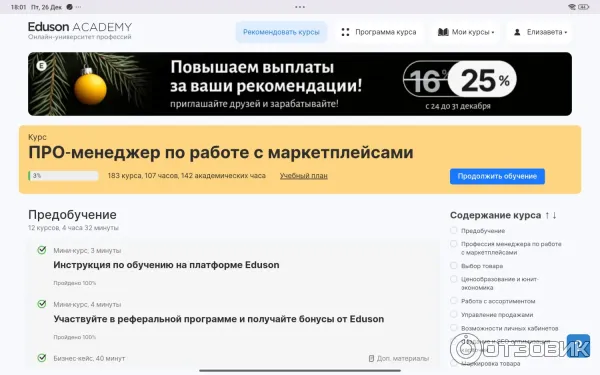Select Профессия менеджера по работе с маркетплейсами

pos(511,248)
